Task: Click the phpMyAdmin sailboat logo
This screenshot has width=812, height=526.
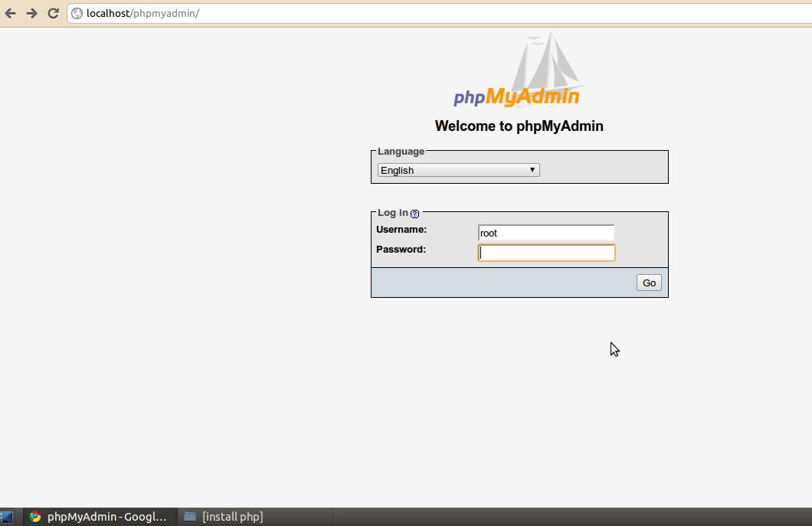Action: pos(519,70)
